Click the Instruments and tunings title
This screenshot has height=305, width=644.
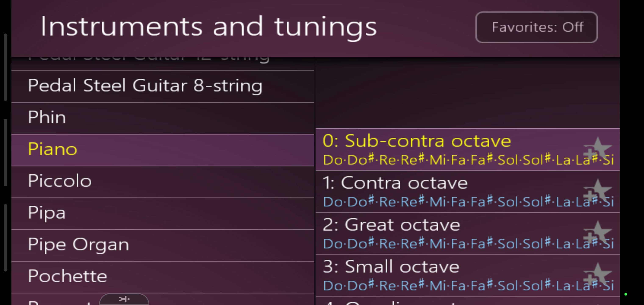208,26
